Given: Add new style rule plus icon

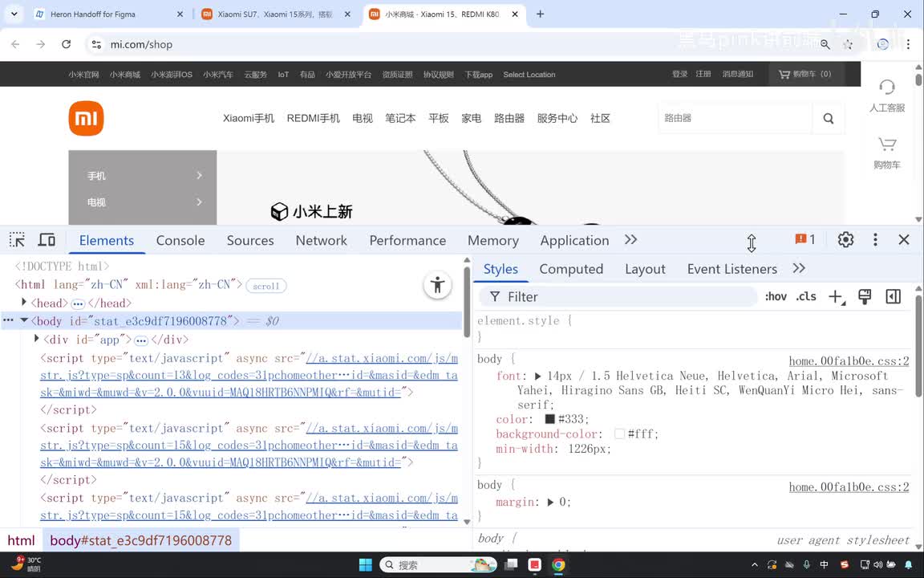Looking at the screenshot, I should (x=837, y=297).
